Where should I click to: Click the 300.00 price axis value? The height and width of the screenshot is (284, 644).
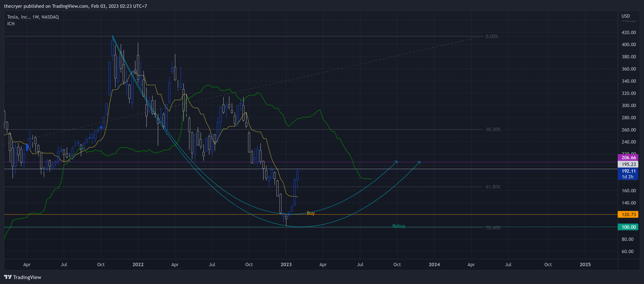point(629,105)
